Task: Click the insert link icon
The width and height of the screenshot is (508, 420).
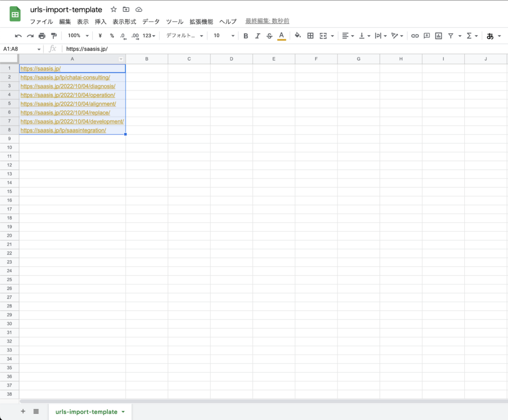Action: pyautogui.click(x=415, y=36)
